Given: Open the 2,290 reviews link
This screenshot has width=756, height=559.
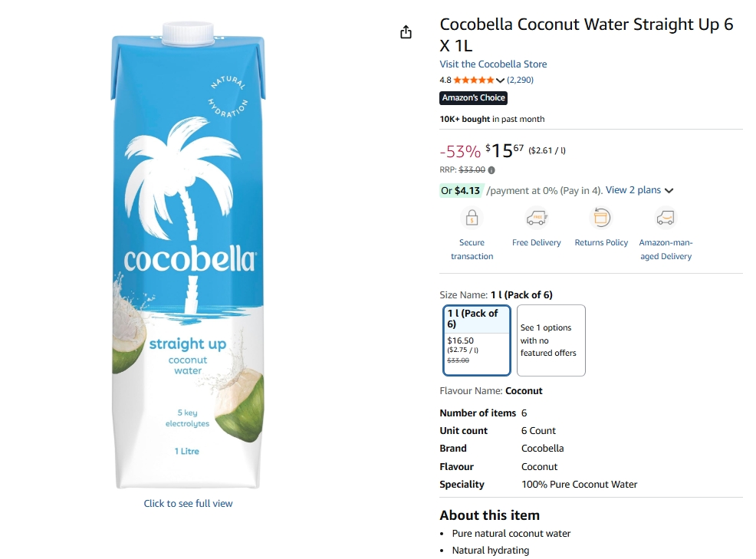Looking at the screenshot, I should click(520, 80).
